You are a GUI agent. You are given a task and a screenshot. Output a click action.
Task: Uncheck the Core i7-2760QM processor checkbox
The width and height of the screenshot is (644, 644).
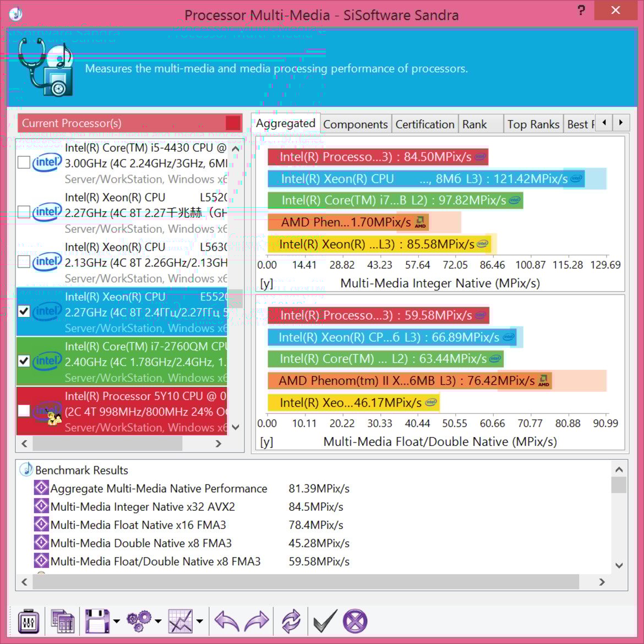click(x=24, y=362)
